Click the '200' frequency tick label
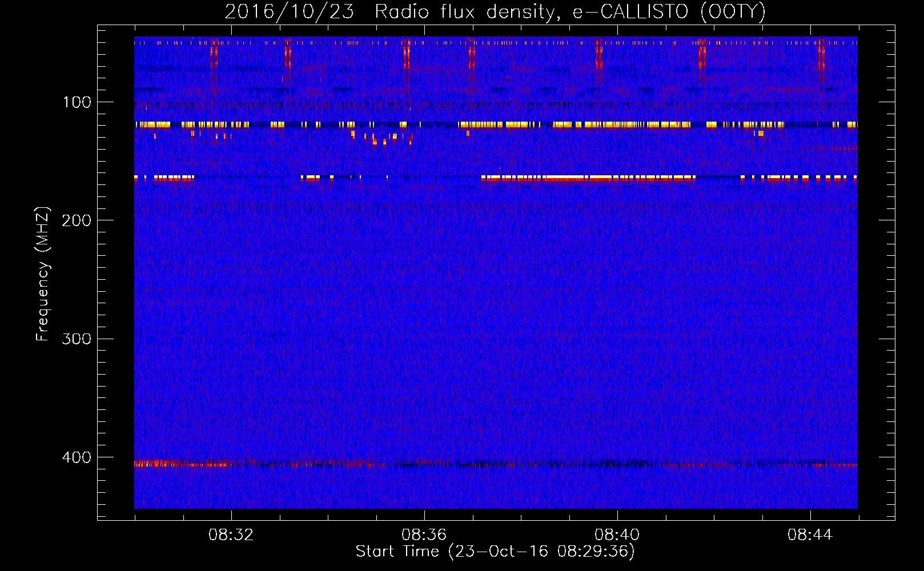924x571 pixels. (x=77, y=220)
